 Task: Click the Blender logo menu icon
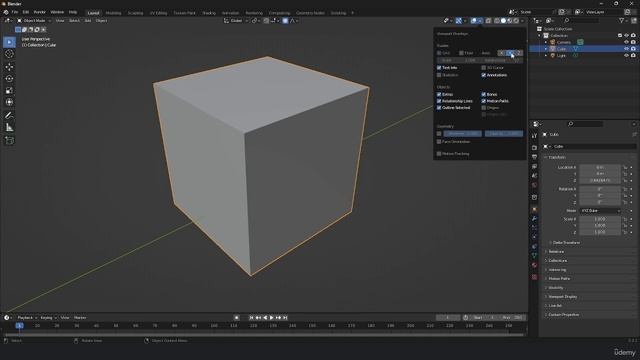tap(6, 12)
